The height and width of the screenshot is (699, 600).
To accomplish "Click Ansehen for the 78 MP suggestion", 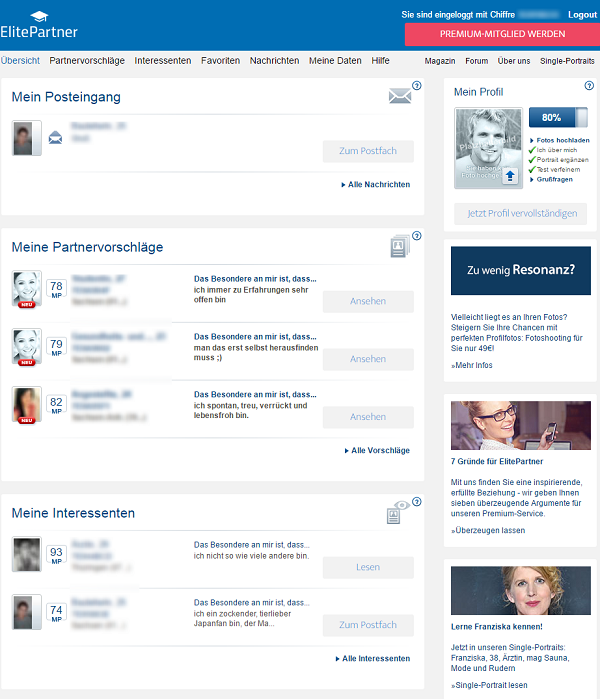I will coord(368,301).
